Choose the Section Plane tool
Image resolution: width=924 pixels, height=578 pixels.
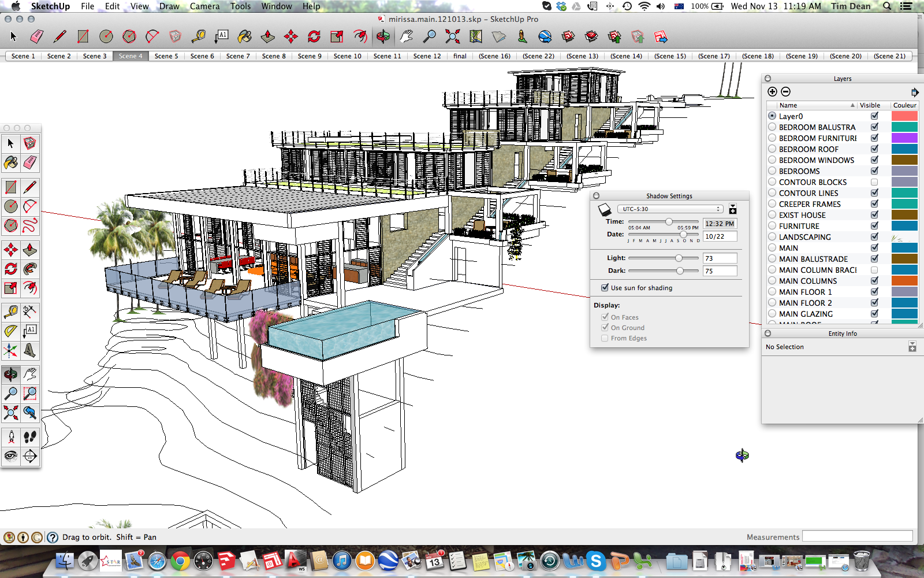tap(30, 456)
